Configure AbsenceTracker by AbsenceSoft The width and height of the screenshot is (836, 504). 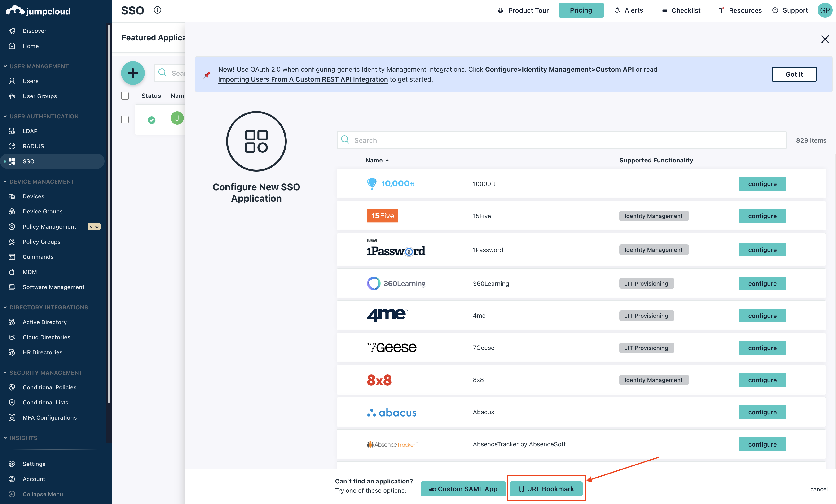(x=762, y=444)
